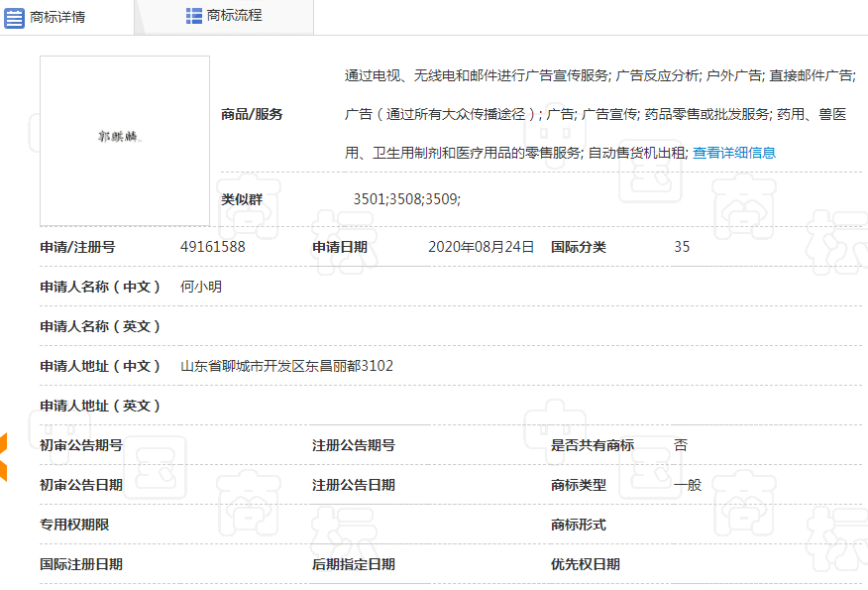Select the similar group codes 3501;3508;3509;
Screen dimensions: 868x590
[406, 199]
